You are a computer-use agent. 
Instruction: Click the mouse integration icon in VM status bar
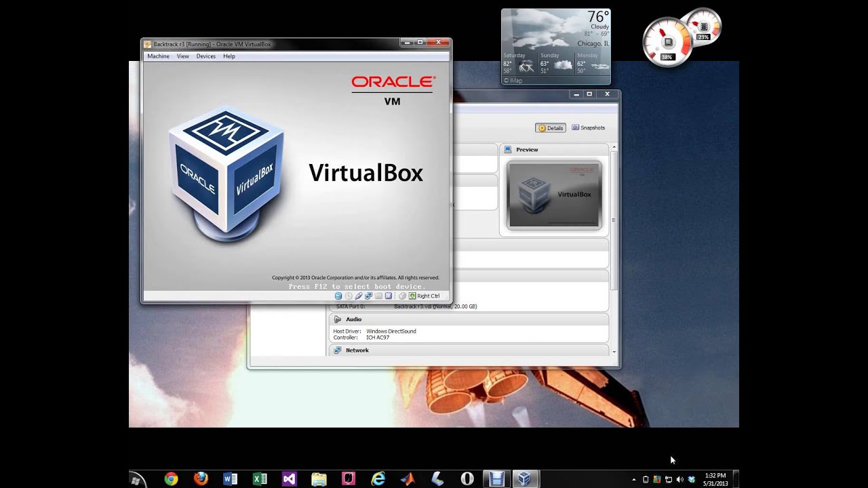pyautogui.click(x=402, y=296)
